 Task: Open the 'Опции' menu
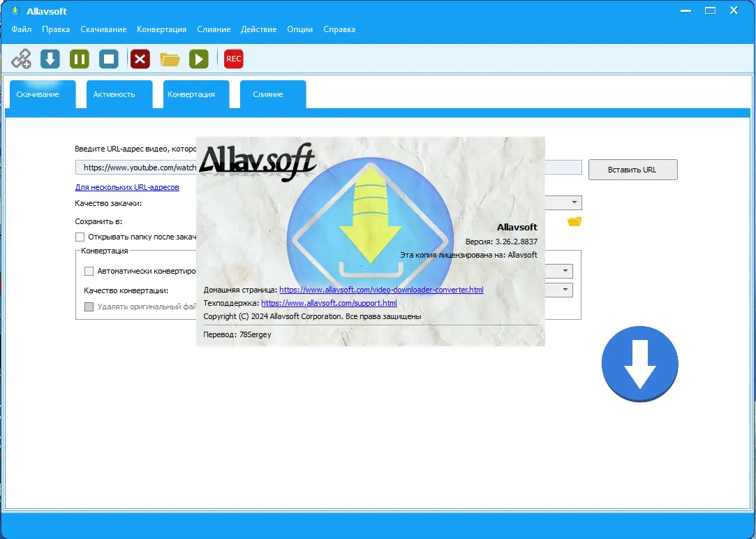coord(300,29)
